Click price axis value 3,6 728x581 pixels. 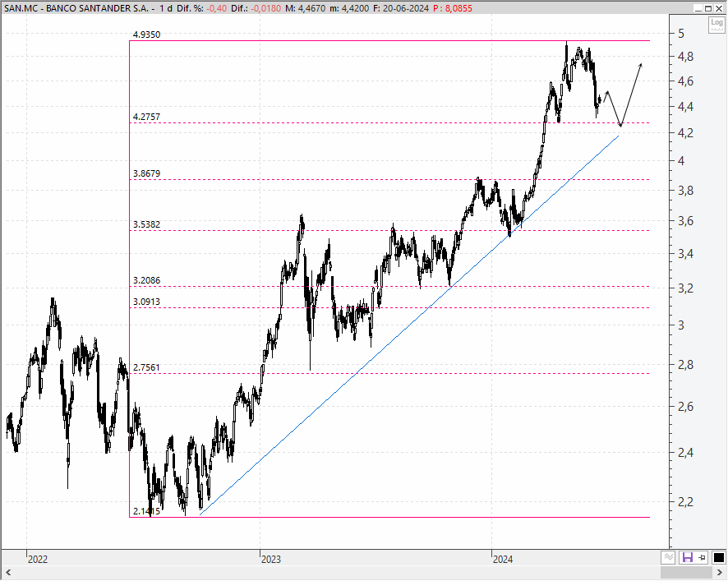tap(686, 221)
